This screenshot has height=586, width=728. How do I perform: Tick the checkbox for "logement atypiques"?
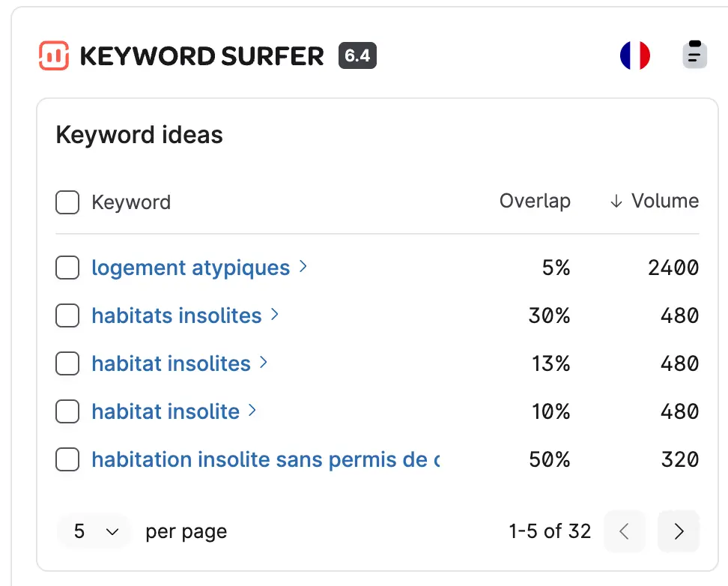tap(67, 268)
